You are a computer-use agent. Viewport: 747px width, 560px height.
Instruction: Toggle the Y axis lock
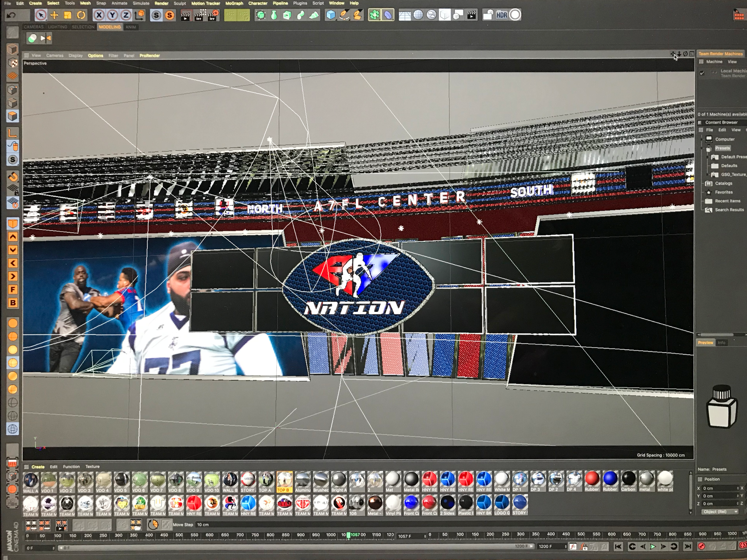point(112,15)
